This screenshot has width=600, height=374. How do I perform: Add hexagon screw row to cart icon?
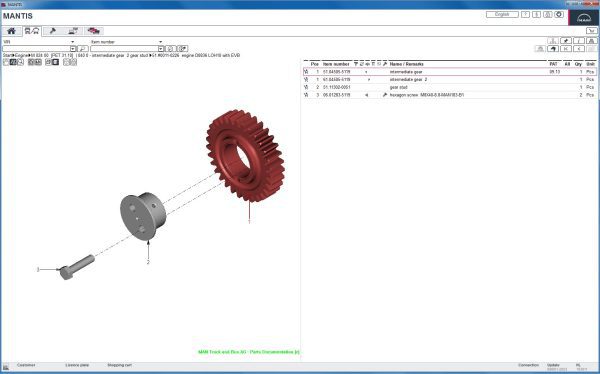pyautogui.click(x=306, y=95)
